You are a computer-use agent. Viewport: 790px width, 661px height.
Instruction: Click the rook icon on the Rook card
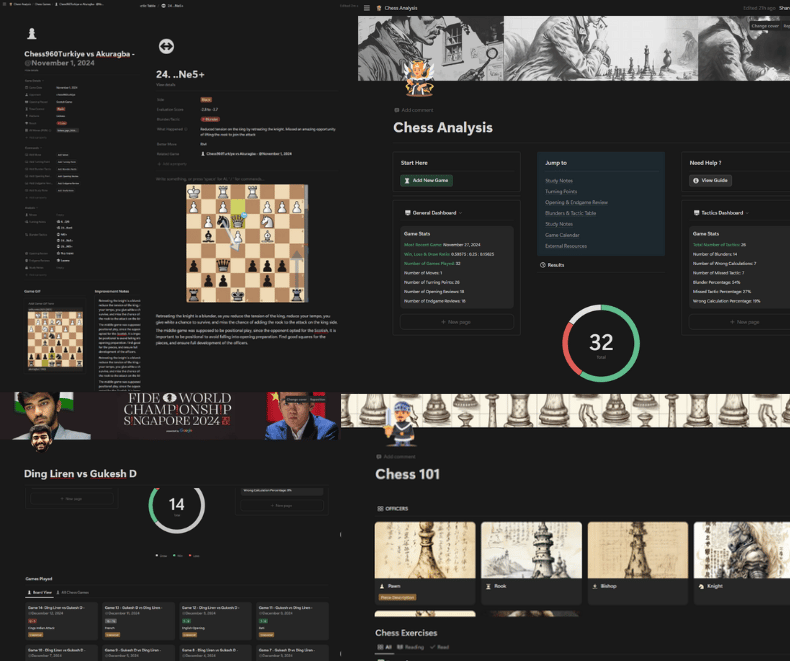(488, 586)
